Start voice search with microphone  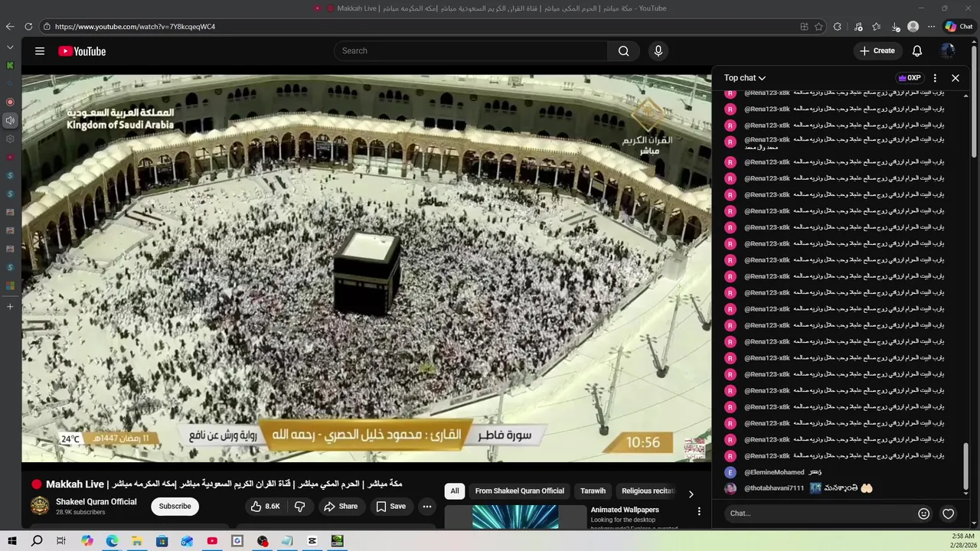[658, 51]
